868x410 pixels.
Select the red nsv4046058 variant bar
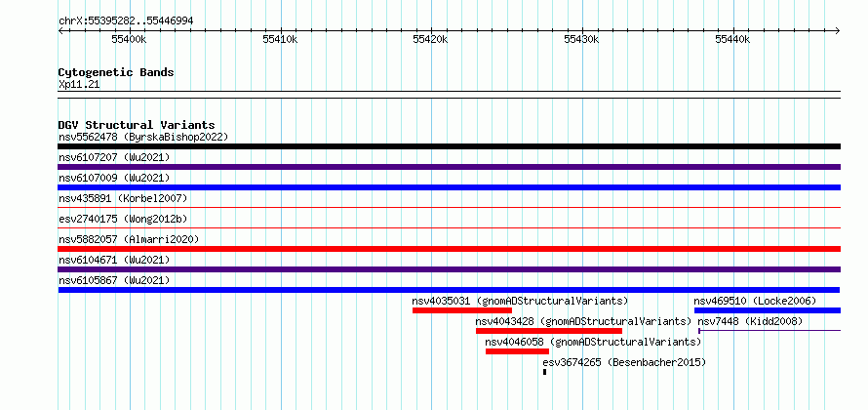point(517,351)
